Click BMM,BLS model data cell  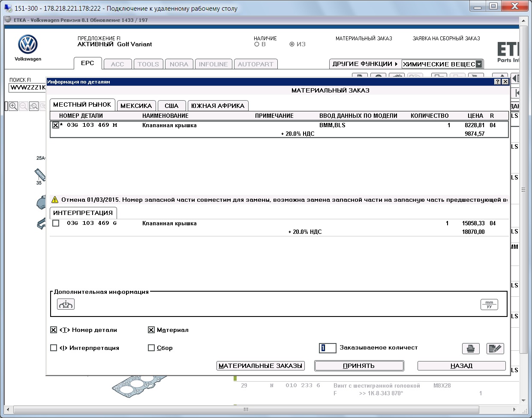(332, 125)
